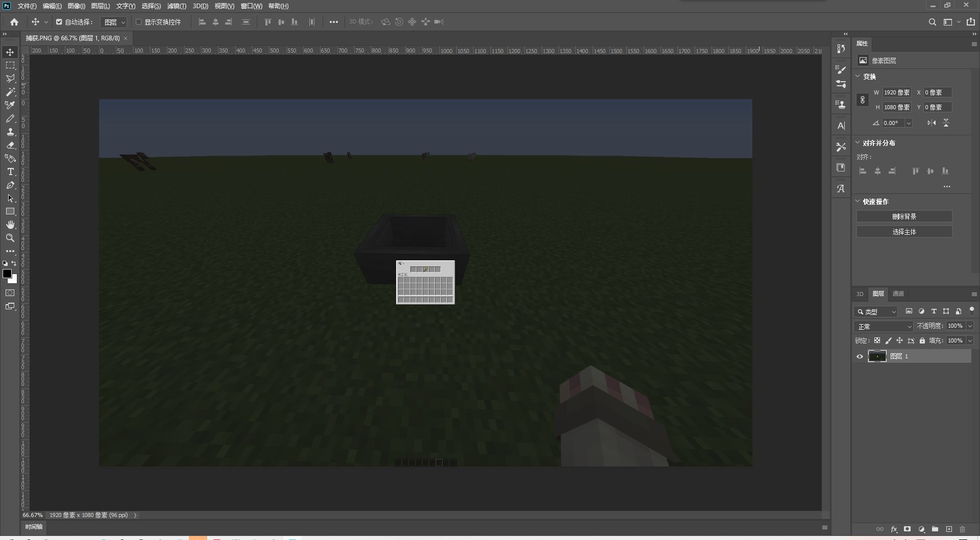Select the Move tool in toolbox
The height and width of the screenshot is (540, 980).
(x=10, y=52)
